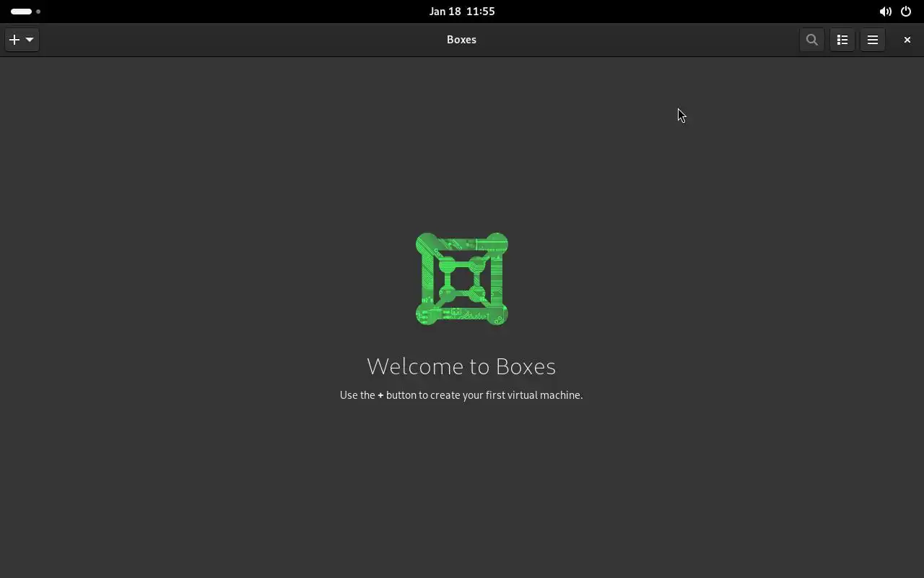Switch to list view using the list icon

click(842, 40)
